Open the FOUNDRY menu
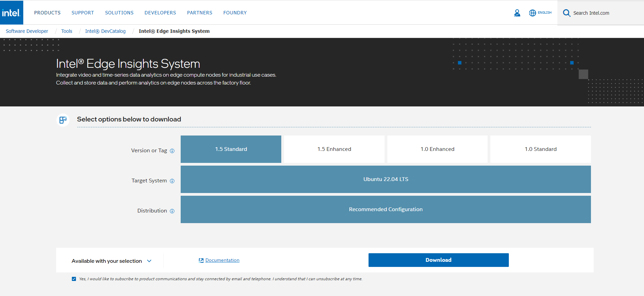Screen dimensions: 644x296 (x=235, y=13)
